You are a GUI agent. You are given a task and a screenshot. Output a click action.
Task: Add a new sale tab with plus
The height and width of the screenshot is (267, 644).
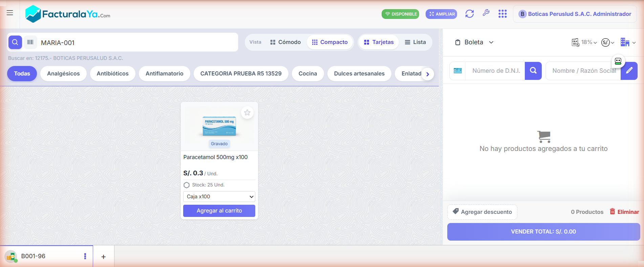104,257
